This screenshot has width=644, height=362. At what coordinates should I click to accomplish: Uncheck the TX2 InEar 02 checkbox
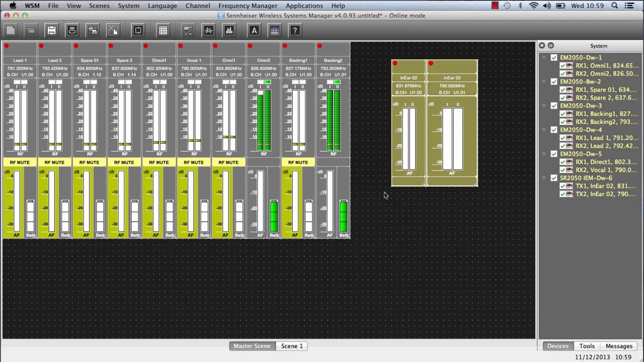(562, 195)
